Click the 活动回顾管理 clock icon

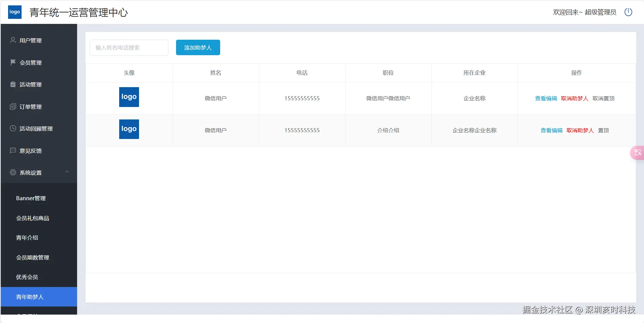13,128
